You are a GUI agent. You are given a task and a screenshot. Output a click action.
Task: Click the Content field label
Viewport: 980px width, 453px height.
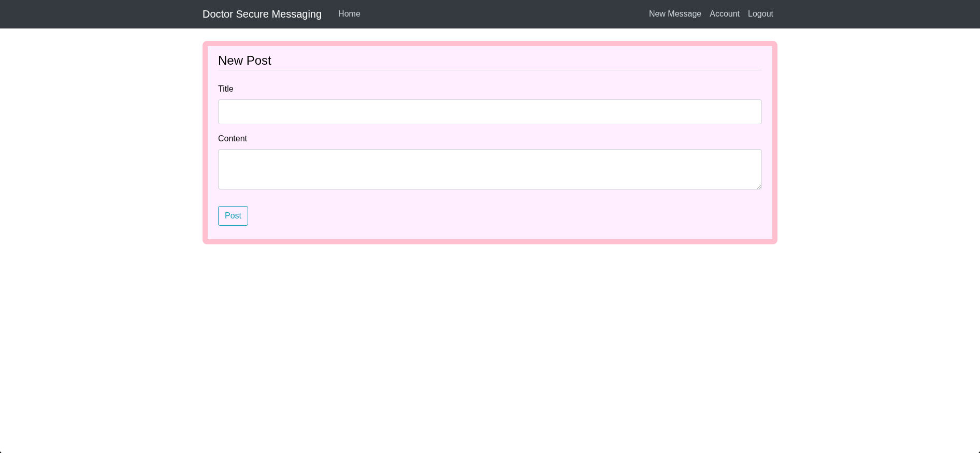(233, 139)
